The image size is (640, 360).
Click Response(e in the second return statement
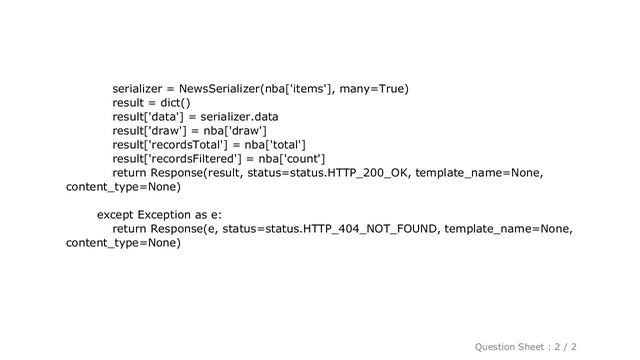tap(183, 229)
